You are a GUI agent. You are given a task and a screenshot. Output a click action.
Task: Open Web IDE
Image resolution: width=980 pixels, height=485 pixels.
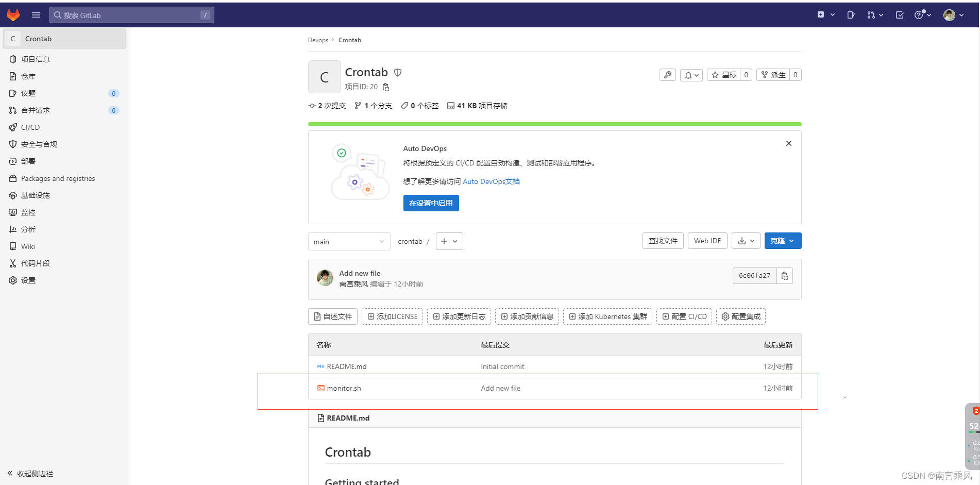[x=707, y=241]
